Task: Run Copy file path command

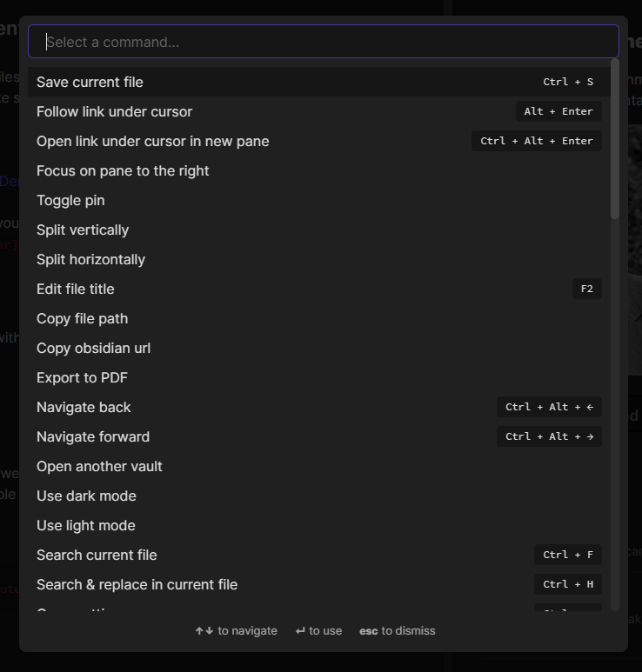Action: pyautogui.click(x=83, y=318)
